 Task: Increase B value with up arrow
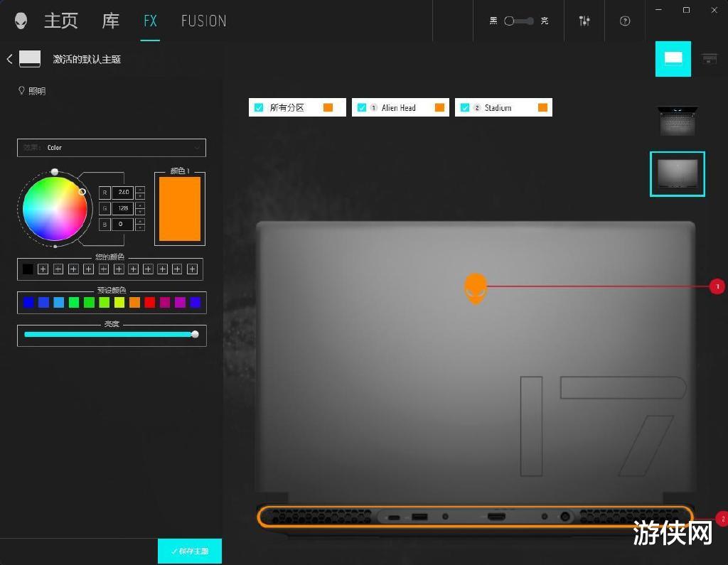click(140, 222)
